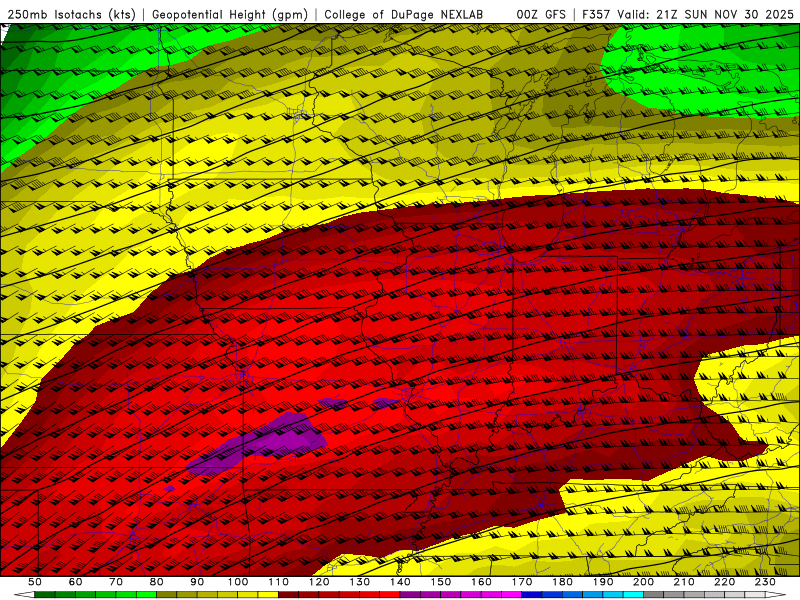Click the legend value 180

(x=563, y=582)
